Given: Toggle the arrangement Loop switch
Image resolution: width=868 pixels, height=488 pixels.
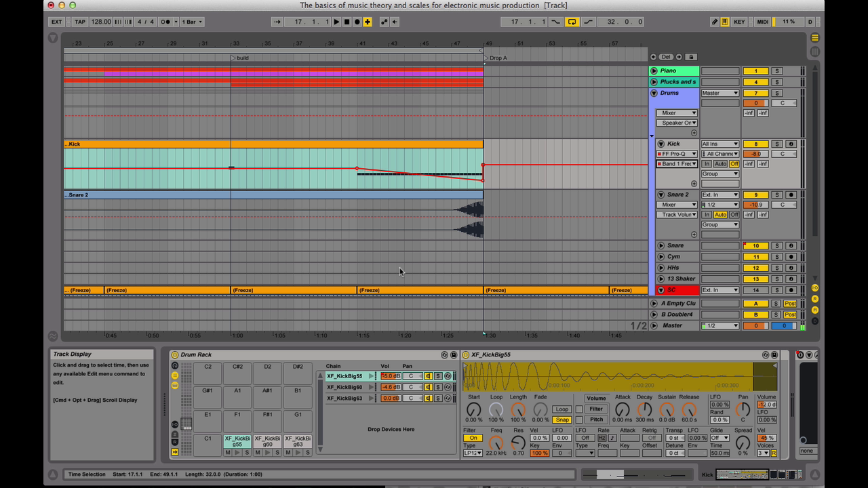Looking at the screenshot, I should [x=572, y=22].
